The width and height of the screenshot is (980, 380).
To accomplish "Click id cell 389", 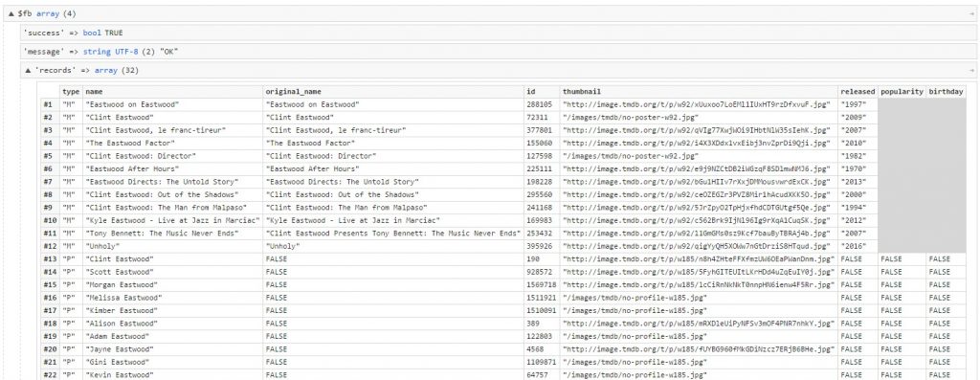I will [x=542, y=324].
